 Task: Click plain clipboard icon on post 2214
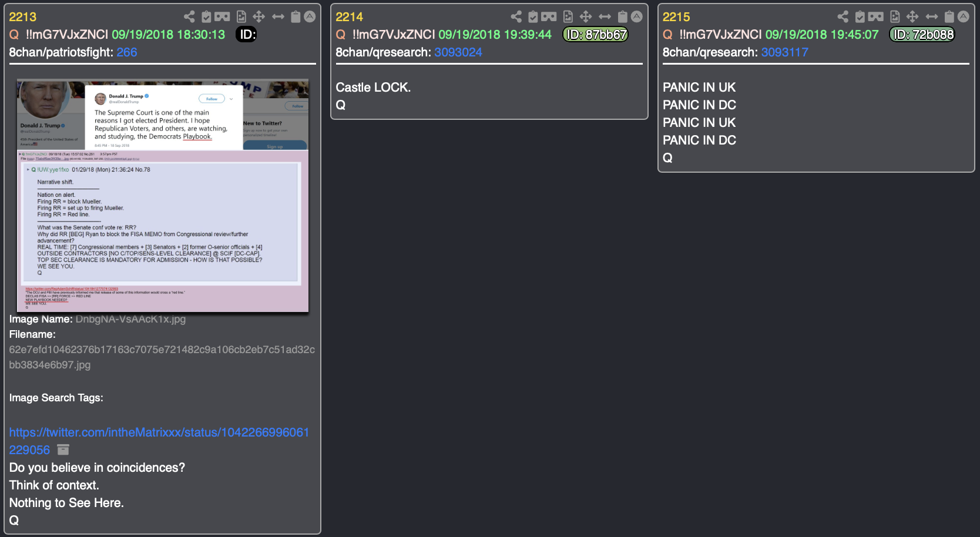tap(623, 17)
